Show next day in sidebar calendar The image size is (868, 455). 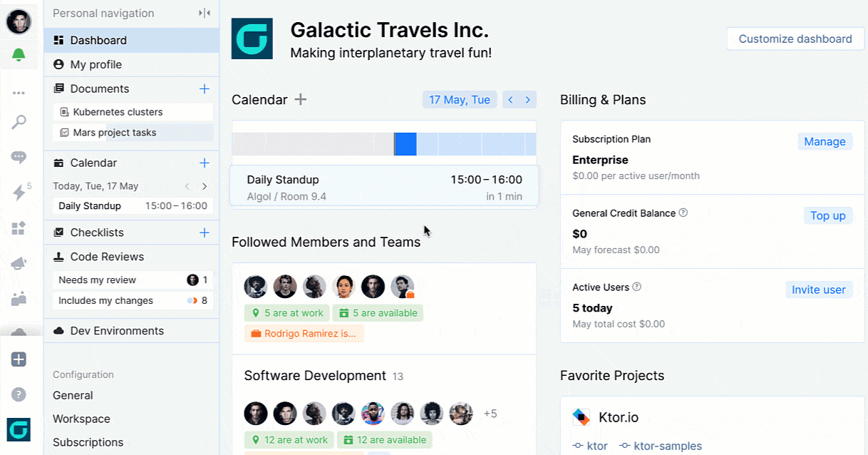tap(205, 186)
